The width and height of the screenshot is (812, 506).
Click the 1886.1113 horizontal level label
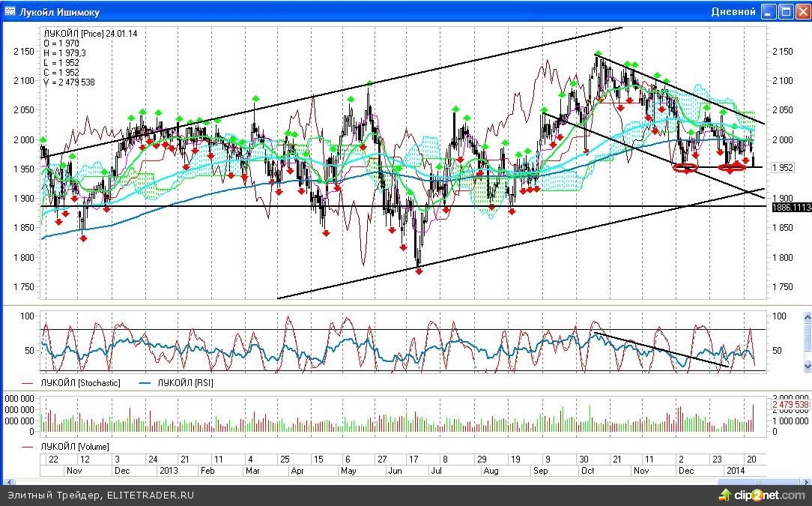(791, 206)
